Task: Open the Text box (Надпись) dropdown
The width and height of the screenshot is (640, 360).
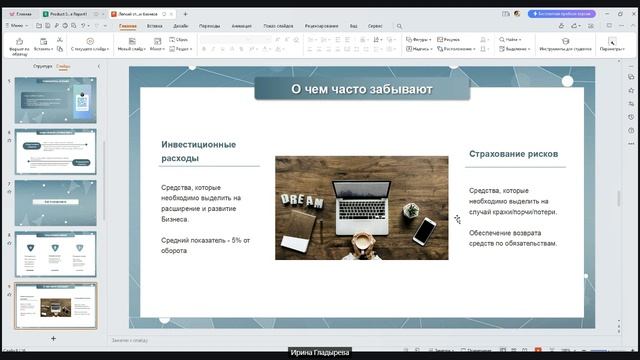Action: pyautogui.click(x=419, y=49)
